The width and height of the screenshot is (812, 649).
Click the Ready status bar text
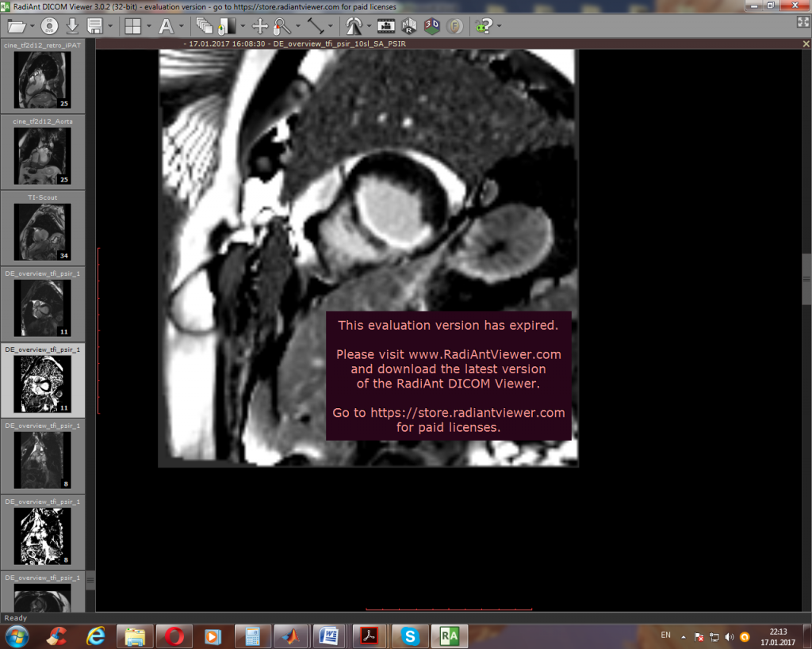point(16,618)
